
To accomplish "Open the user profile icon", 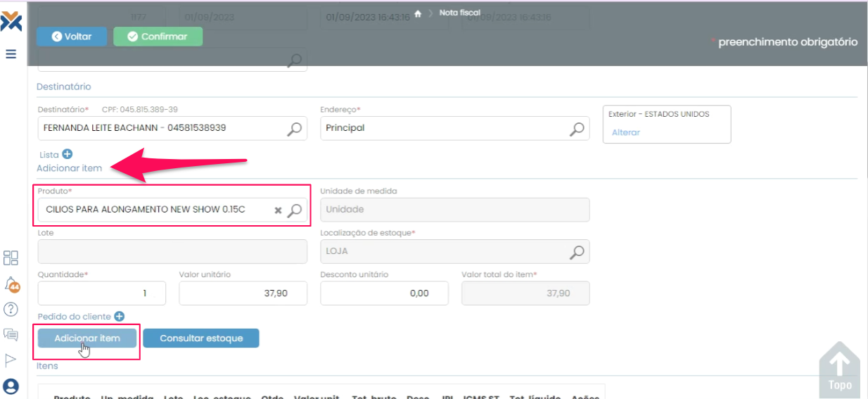I will pyautogui.click(x=11, y=386).
